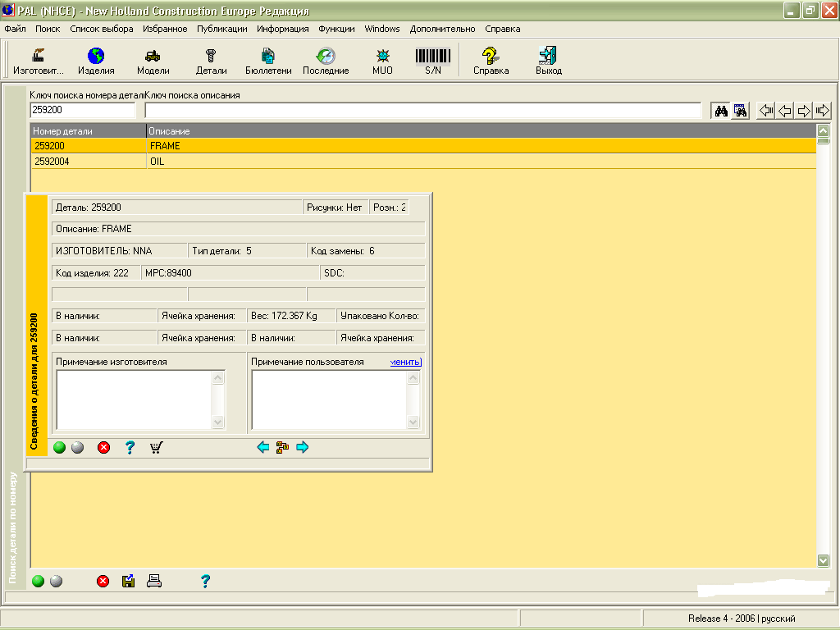The height and width of the screenshot is (630, 840).
Task: Open the Дополнительно menu
Action: point(442,29)
